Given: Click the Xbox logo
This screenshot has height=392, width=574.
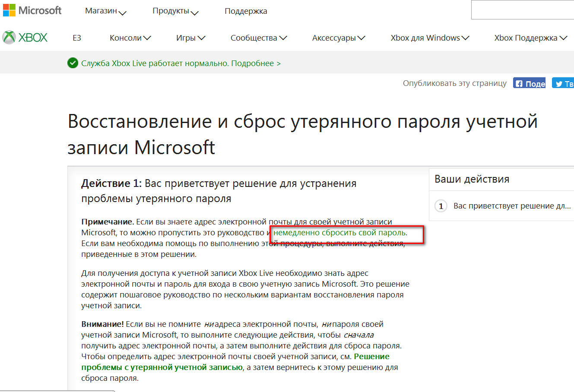Looking at the screenshot, I should pyautogui.click(x=25, y=38).
